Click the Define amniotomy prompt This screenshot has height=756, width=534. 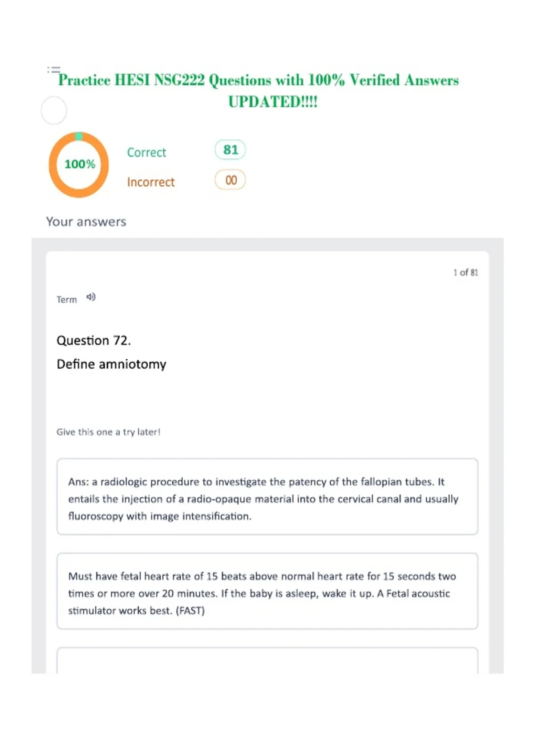point(111,364)
